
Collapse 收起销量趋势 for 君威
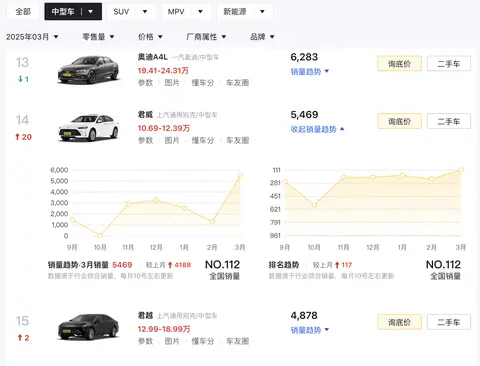(317, 129)
